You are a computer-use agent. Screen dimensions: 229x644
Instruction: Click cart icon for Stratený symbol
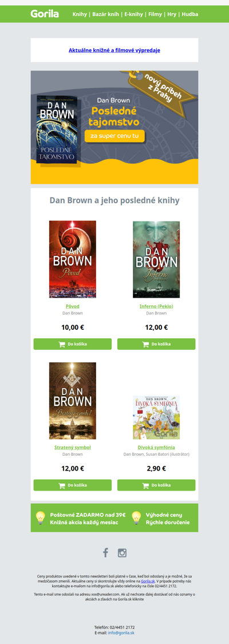pos(62,485)
